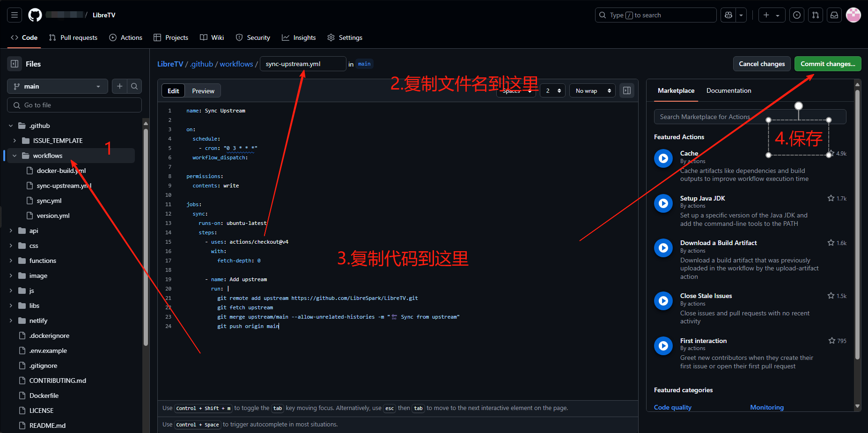
Task: Click the Monitoring category link
Action: tap(767, 407)
